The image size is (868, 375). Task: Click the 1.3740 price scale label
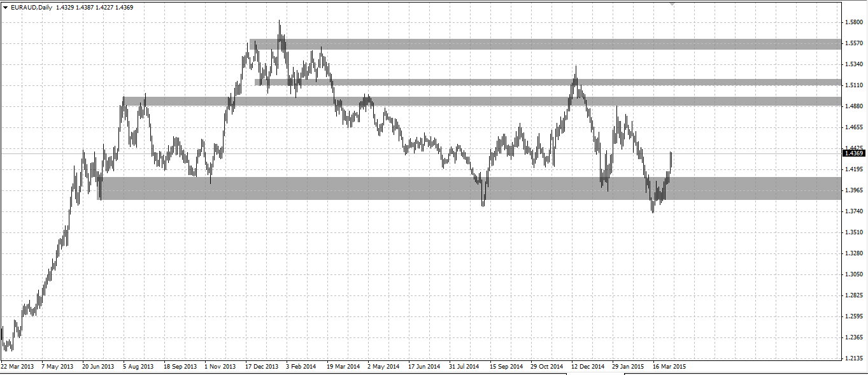pyautogui.click(x=854, y=211)
